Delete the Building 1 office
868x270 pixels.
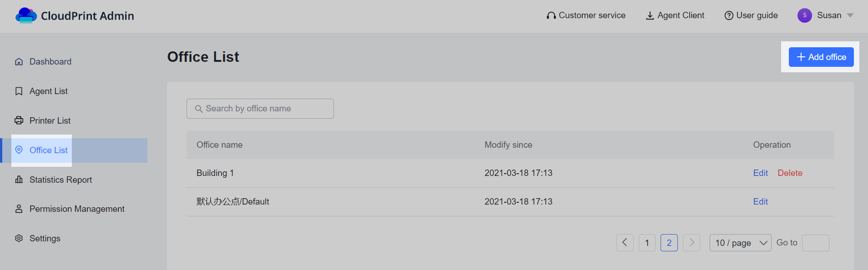click(x=790, y=173)
